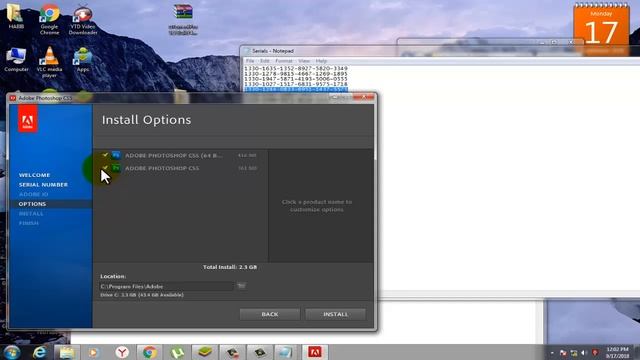
Task: Click the second Adobe Photoshop CS6 product name
Action: 162,168
